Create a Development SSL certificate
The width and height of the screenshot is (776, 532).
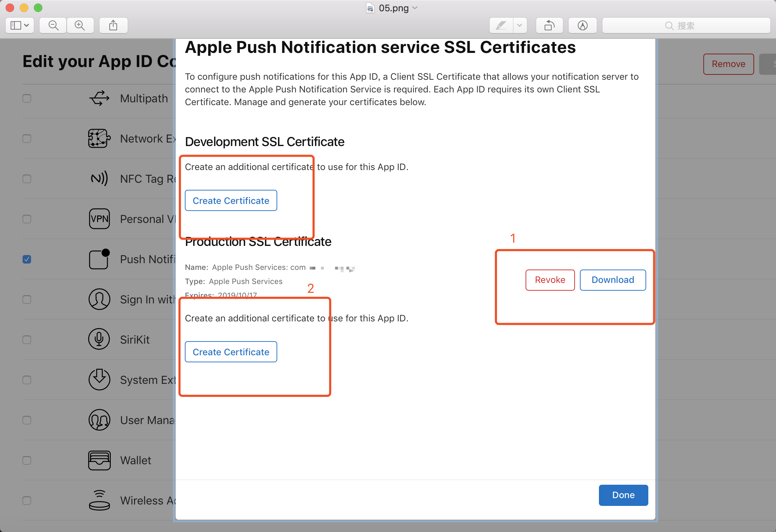231,200
